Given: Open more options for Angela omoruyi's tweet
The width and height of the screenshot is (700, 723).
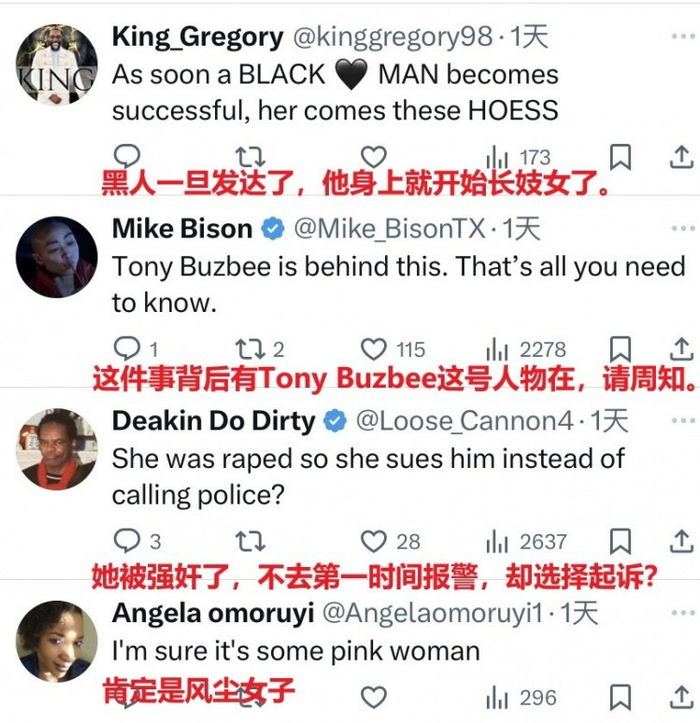Looking at the screenshot, I should click(x=683, y=613).
